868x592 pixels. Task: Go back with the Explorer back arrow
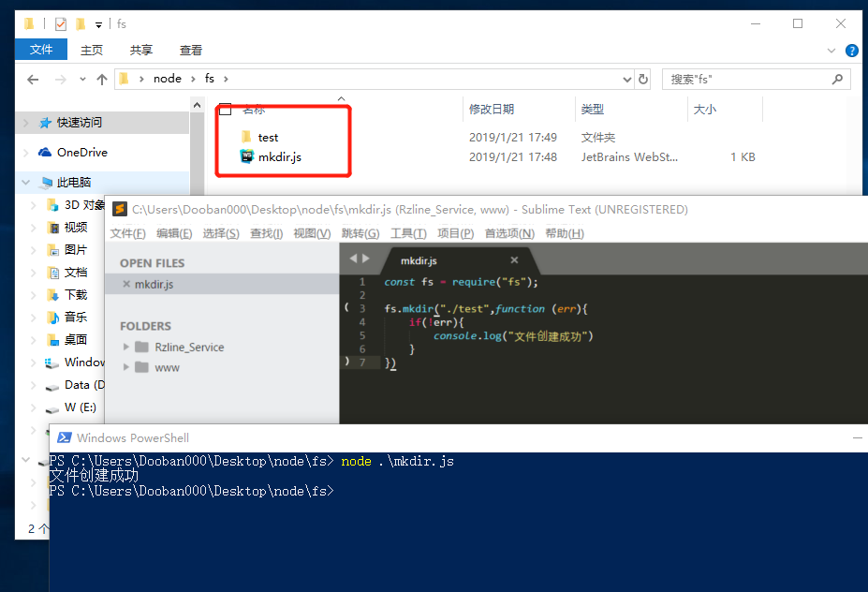(x=33, y=80)
